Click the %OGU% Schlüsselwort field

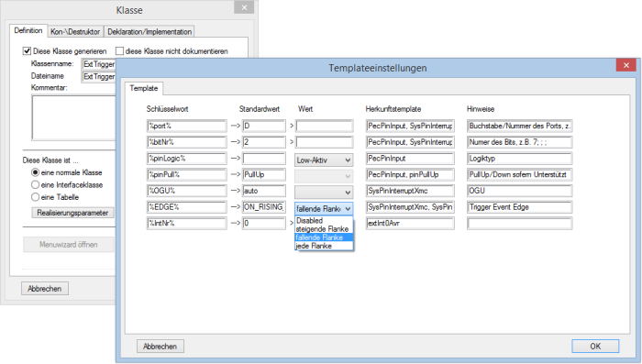coord(187,191)
